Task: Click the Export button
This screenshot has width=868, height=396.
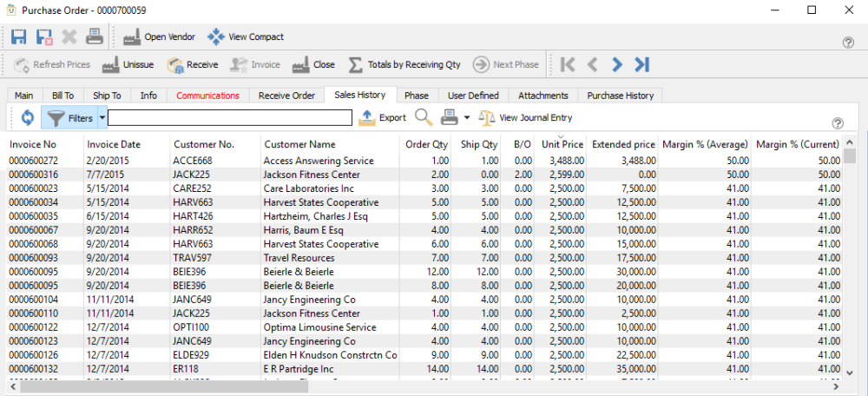Action: coord(382,118)
